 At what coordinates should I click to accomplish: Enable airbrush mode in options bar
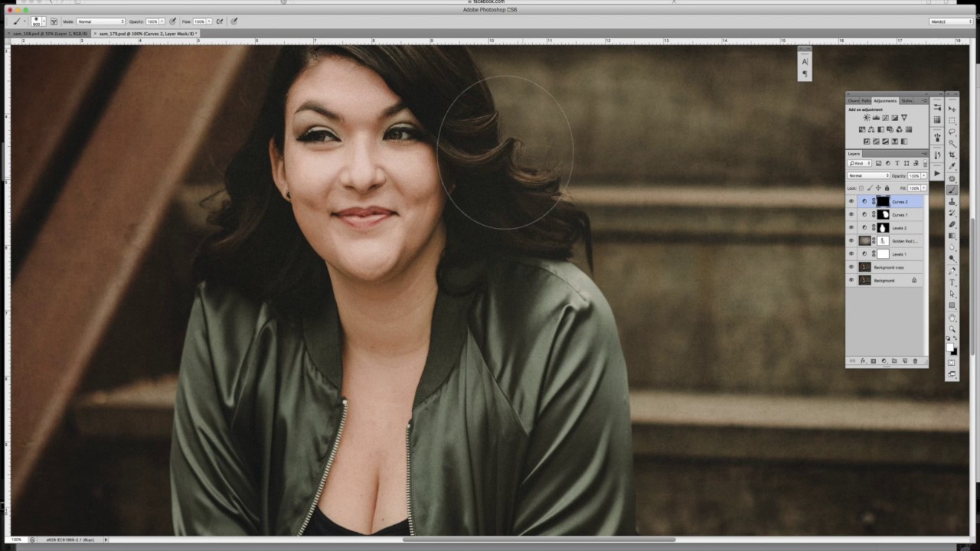click(220, 21)
